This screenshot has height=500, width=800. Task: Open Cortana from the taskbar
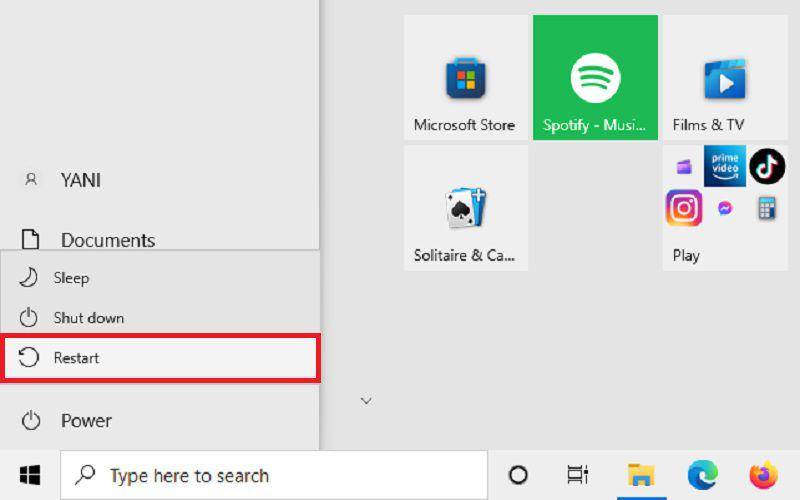click(x=518, y=475)
